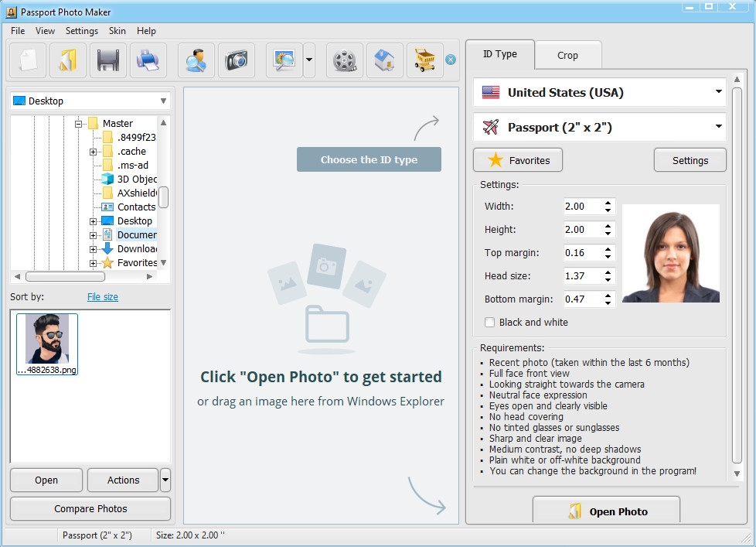Enable the Black and white checkbox

(489, 322)
